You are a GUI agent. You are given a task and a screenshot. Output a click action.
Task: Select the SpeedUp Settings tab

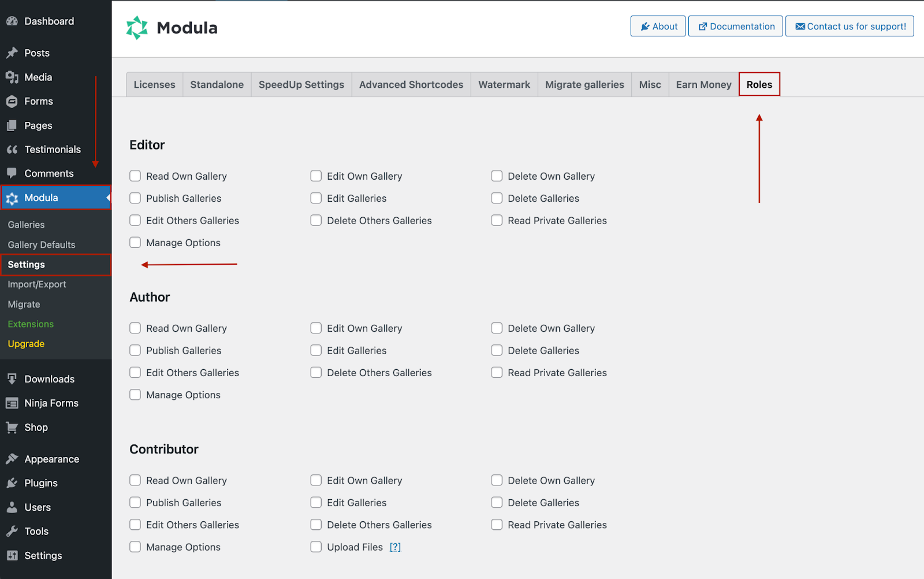click(x=301, y=84)
